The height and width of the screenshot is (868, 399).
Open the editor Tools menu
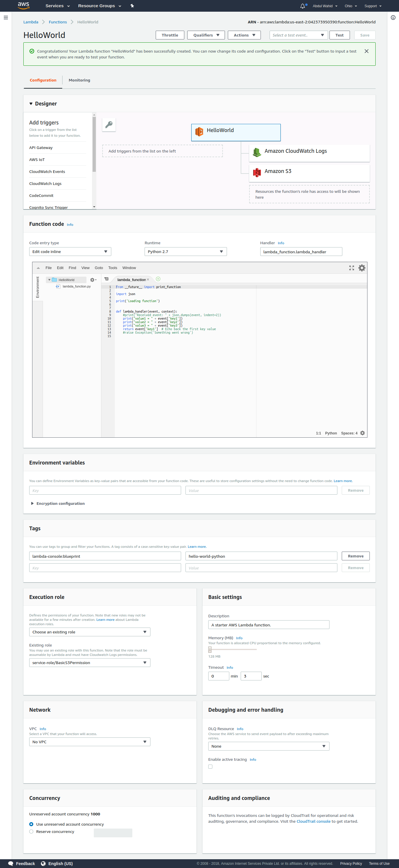(x=112, y=268)
